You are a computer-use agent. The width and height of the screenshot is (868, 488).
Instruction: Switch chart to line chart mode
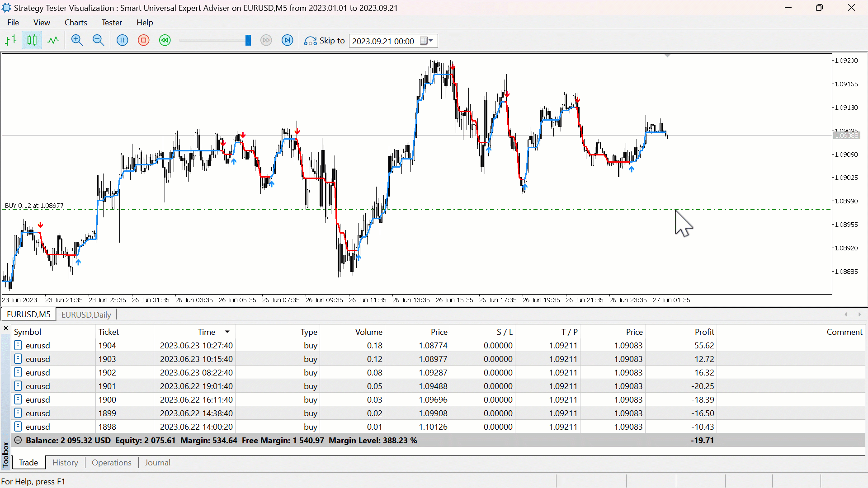point(53,41)
